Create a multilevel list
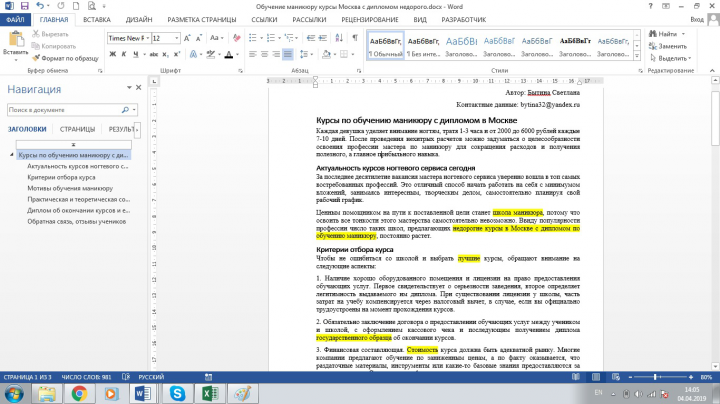The width and height of the screenshot is (720, 404). 289,38
